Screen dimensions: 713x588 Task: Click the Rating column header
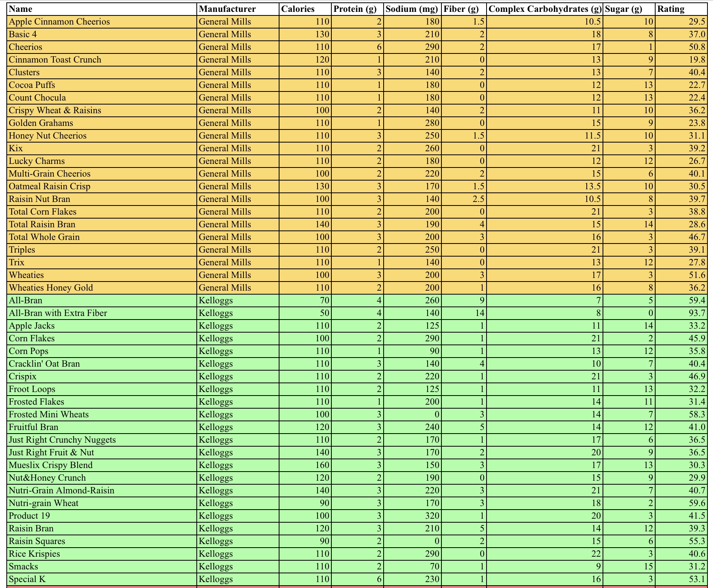pyautogui.click(x=681, y=9)
